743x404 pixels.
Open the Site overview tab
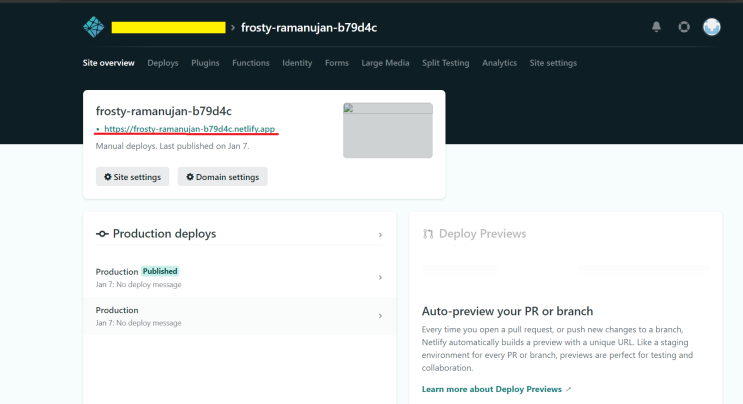point(109,63)
